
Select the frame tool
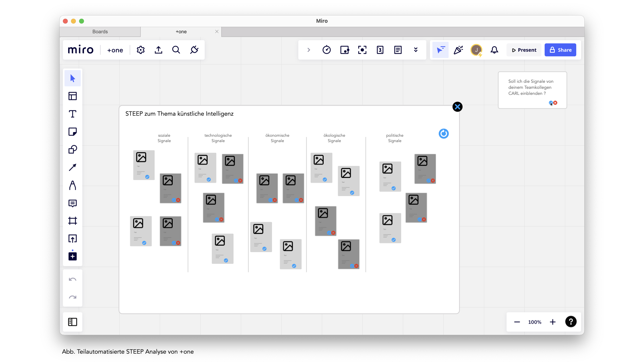coord(72,221)
